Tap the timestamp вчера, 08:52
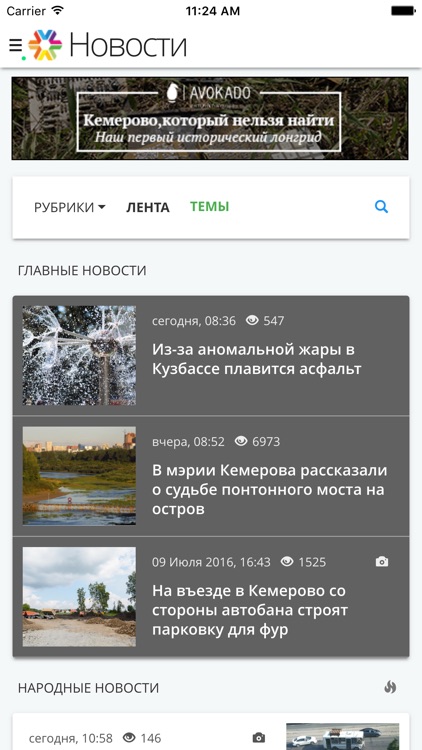The image size is (422, 750). (188, 441)
